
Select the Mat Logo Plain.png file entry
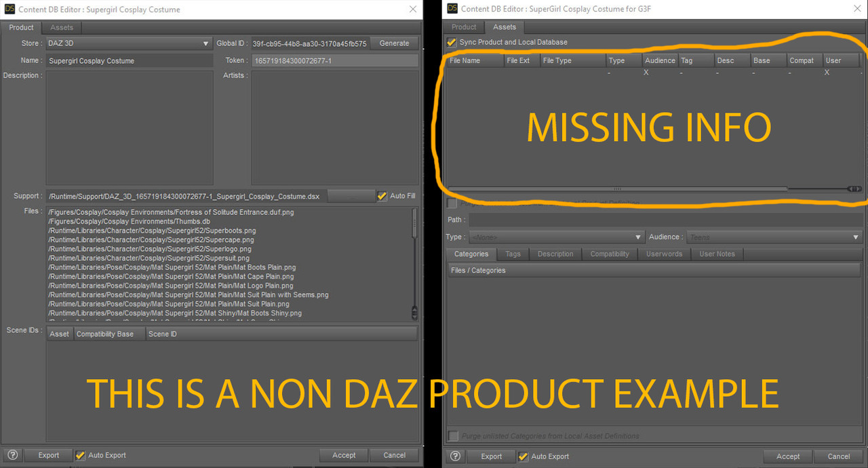point(170,286)
